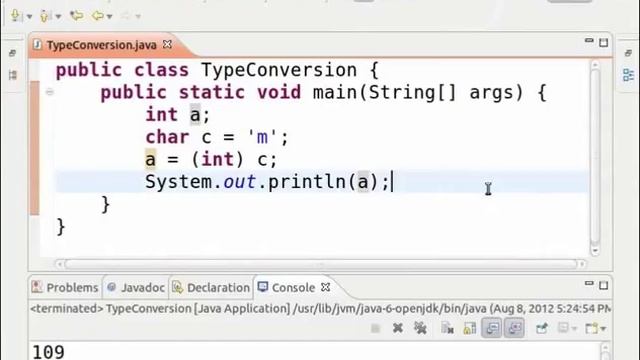Click the editor horizontal scrollbar
The image size is (640, 360).
tap(320, 264)
